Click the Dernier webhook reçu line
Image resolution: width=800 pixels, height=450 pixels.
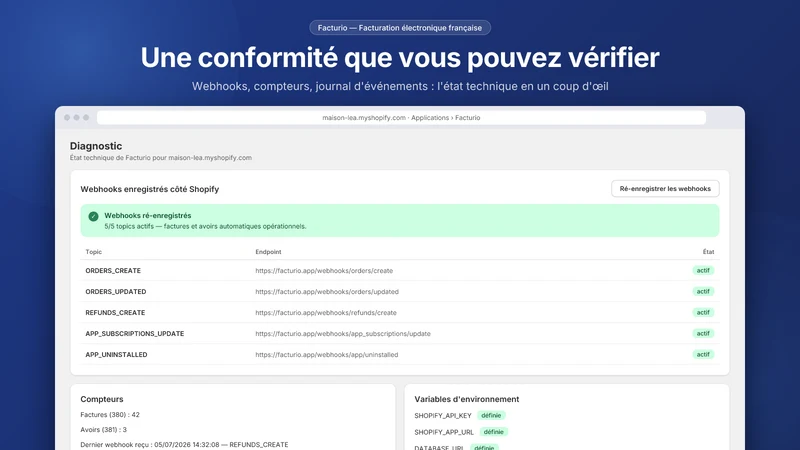[184, 445]
